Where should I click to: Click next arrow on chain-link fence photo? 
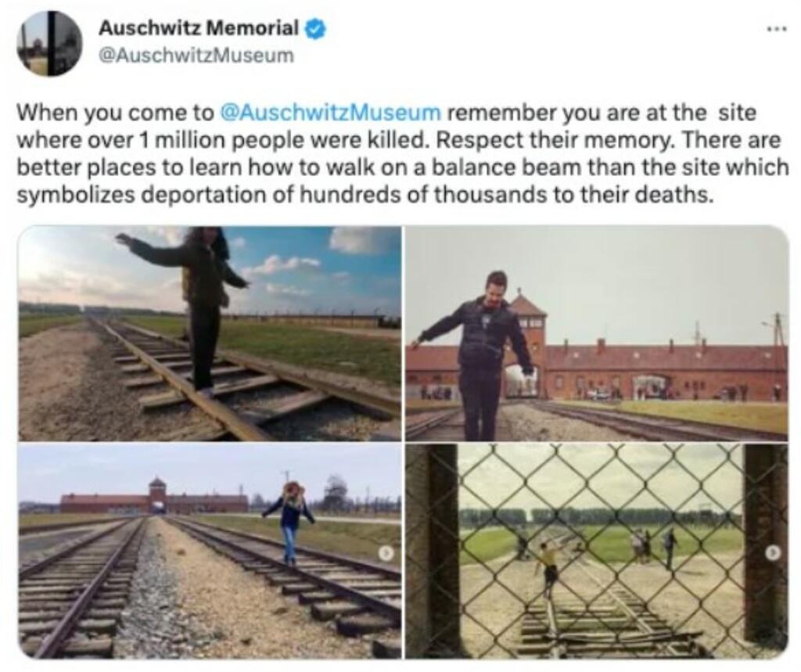tap(774, 552)
